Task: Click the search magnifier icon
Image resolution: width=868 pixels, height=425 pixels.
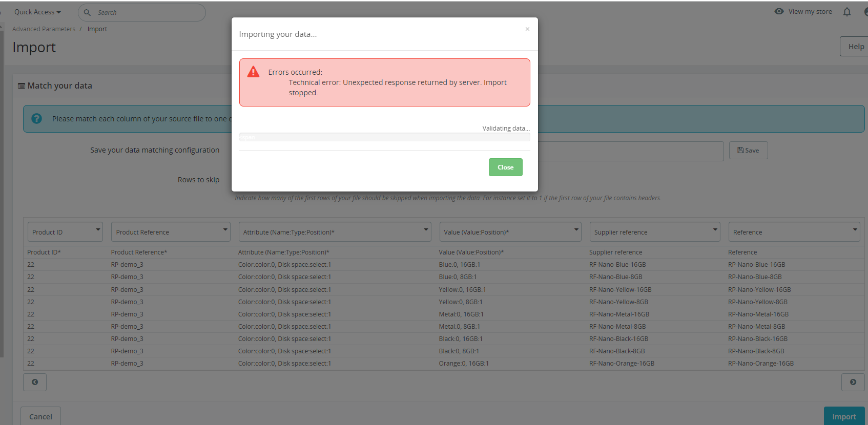Action: 87,12
